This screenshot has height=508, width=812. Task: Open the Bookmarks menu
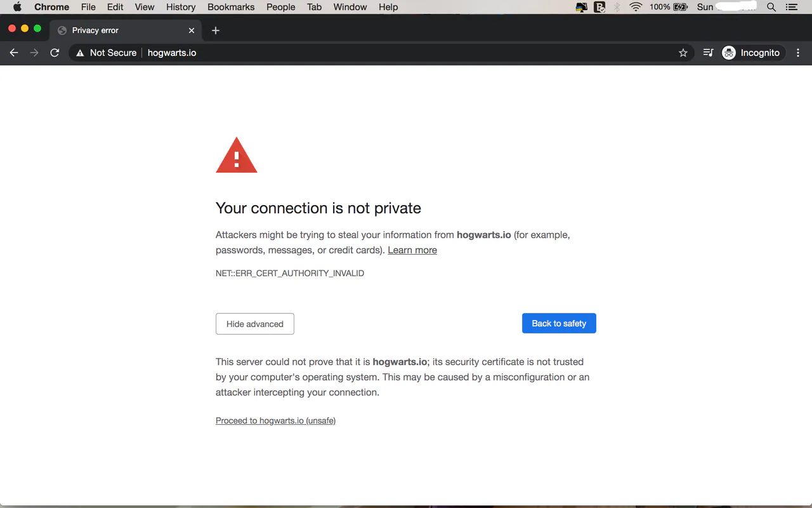pos(231,7)
